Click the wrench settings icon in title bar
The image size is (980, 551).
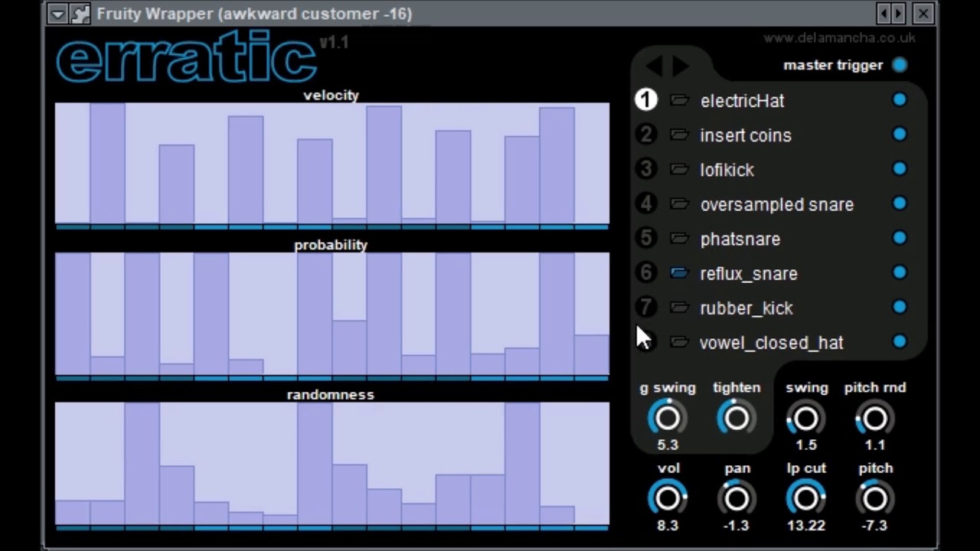[80, 14]
